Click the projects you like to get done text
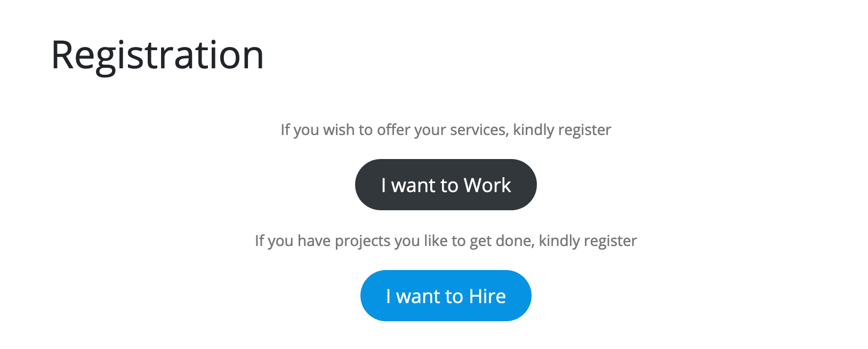 (x=446, y=241)
